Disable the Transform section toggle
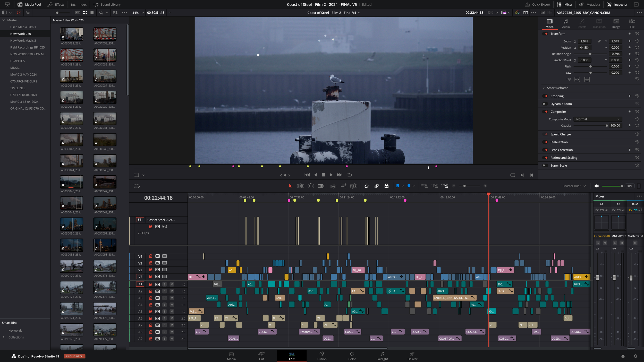Image resolution: width=644 pixels, height=362 pixels. tap(545, 34)
